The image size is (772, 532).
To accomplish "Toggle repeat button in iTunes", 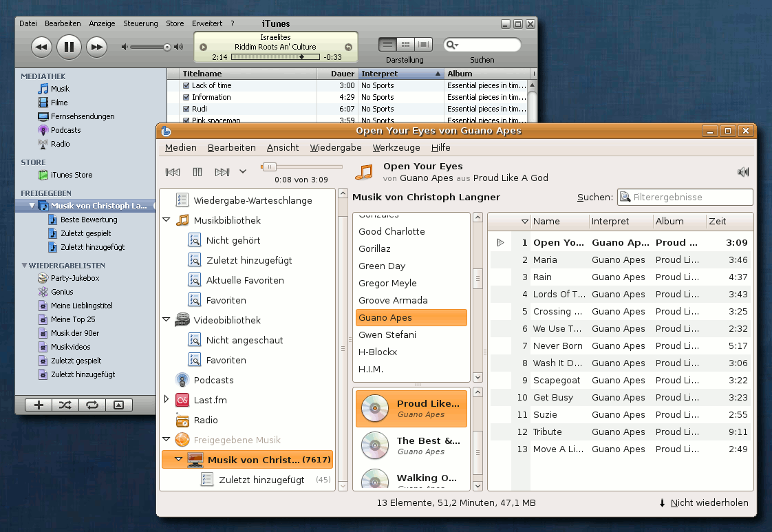I will coord(92,405).
